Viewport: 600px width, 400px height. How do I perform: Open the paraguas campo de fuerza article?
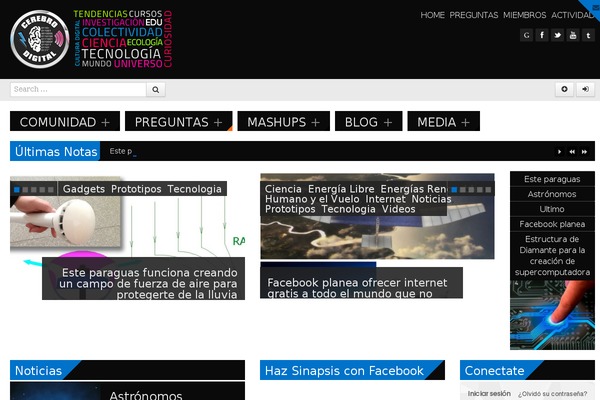coord(148,284)
